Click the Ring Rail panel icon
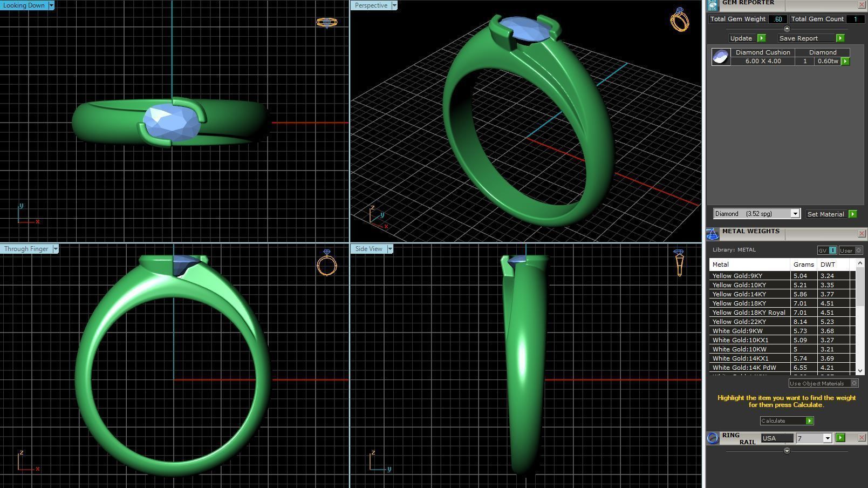 click(x=713, y=438)
